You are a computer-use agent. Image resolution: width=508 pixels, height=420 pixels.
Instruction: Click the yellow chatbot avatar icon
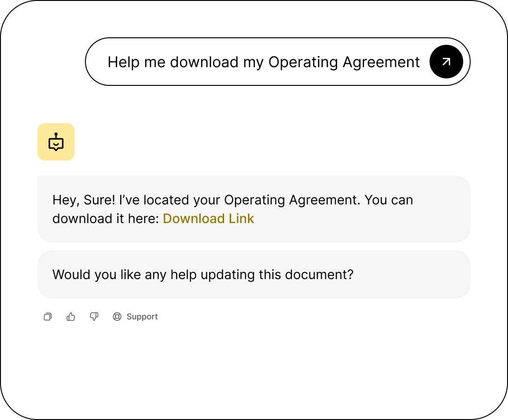pos(56,142)
